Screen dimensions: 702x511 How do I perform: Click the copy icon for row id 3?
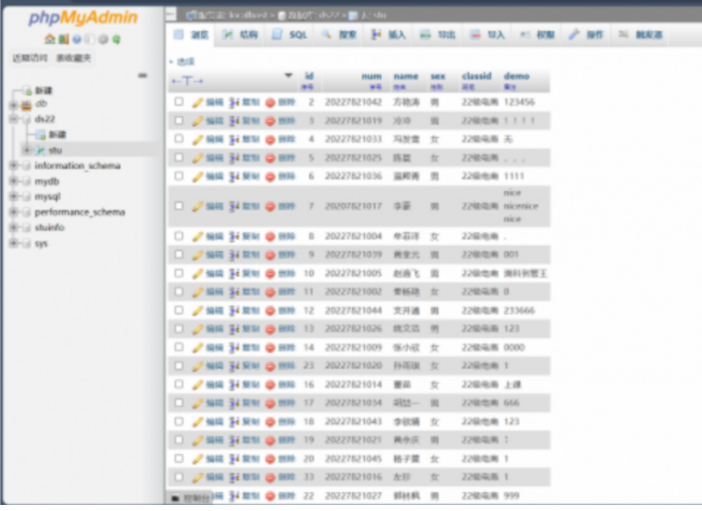coord(234,121)
